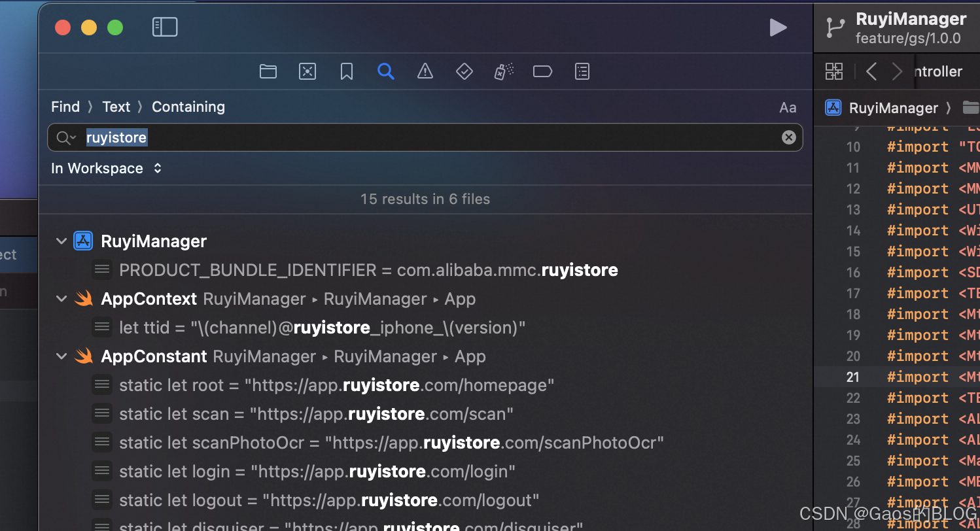Select the AppContext file result
This screenshot has width=980, height=531.
pyautogui.click(x=149, y=299)
